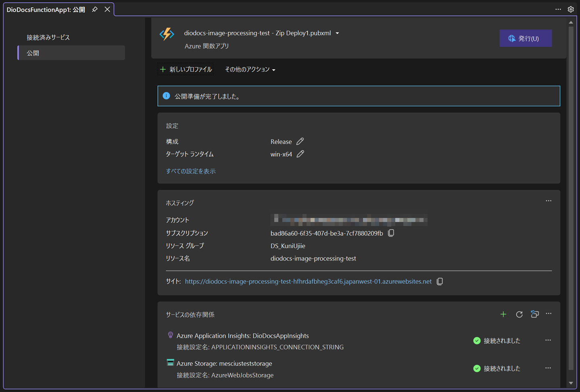The height and width of the screenshot is (392, 580).
Task: Add a service dependency with the plus icon
Action: coord(503,314)
